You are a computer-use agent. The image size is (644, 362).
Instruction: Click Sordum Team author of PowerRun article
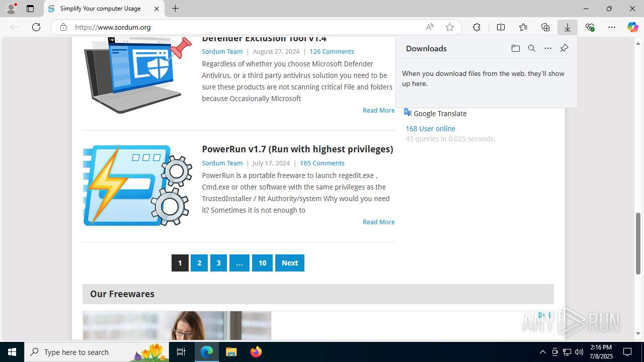click(222, 163)
